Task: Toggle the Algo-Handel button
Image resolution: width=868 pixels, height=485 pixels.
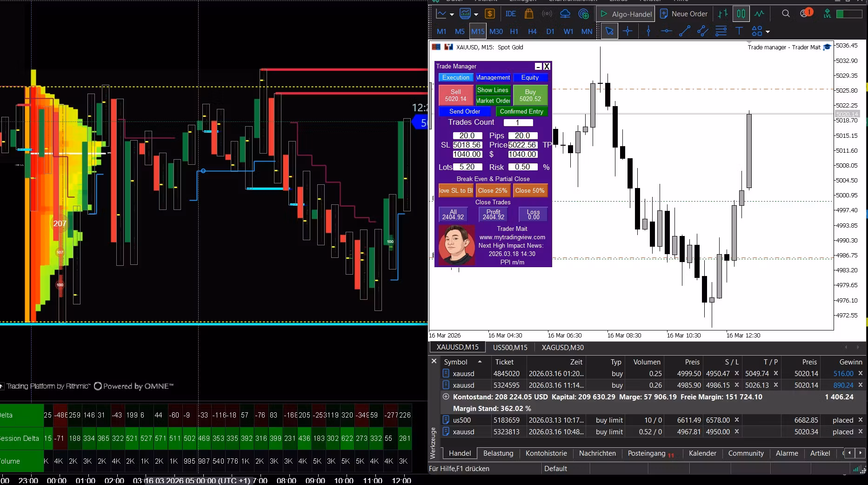Action: tap(626, 14)
